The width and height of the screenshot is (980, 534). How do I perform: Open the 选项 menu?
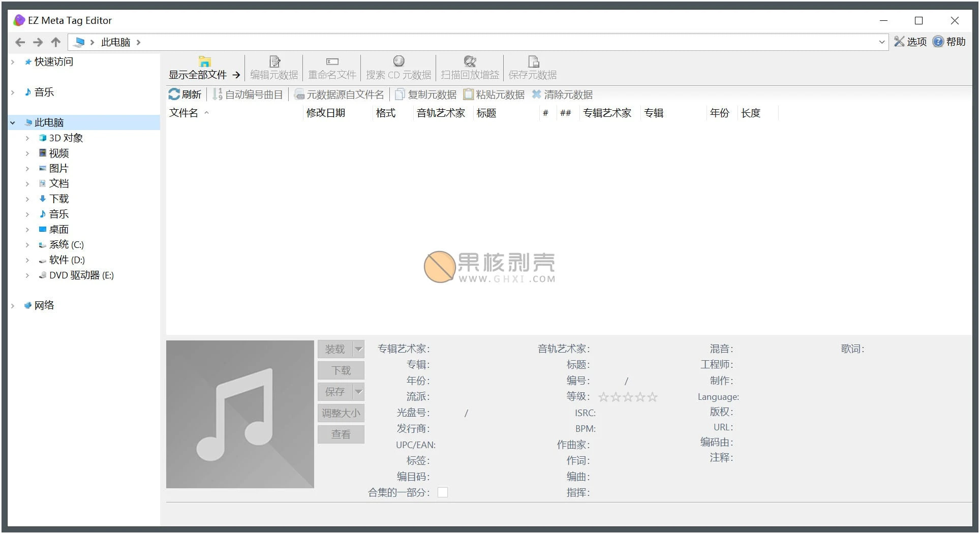pos(910,42)
